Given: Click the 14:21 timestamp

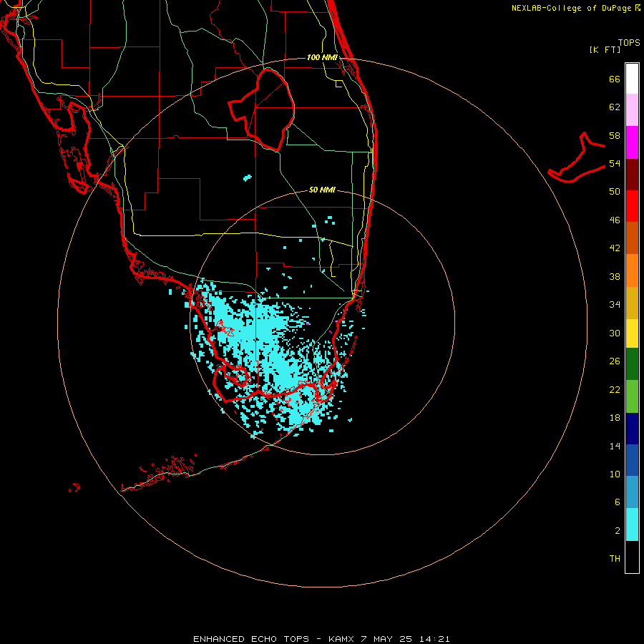Looking at the screenshot, I should pyautogui.click(x=434, y=639).
